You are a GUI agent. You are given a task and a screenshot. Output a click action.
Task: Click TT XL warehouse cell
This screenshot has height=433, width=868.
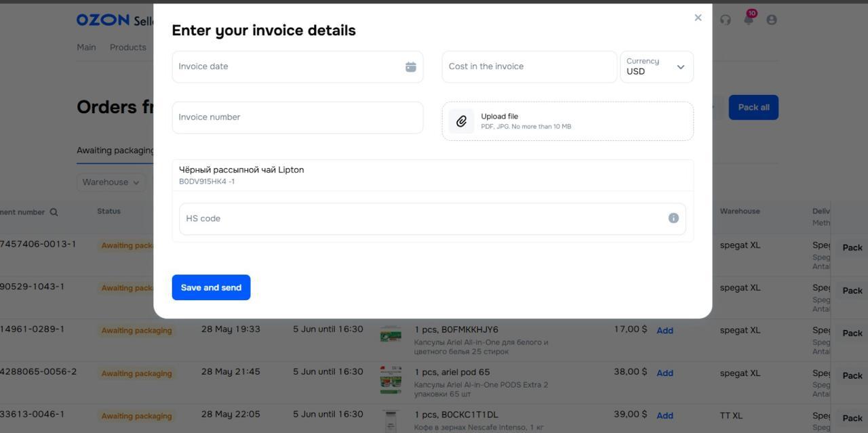[x=731, y=415]
